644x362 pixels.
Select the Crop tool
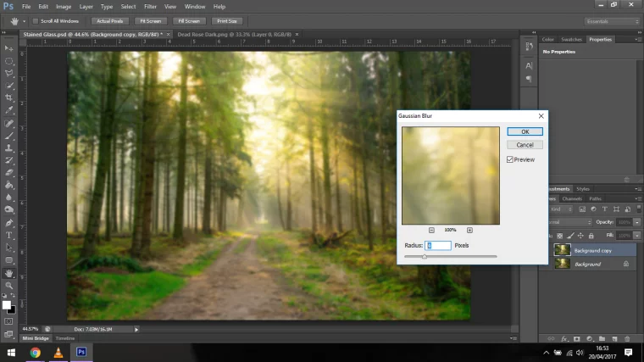8,97
